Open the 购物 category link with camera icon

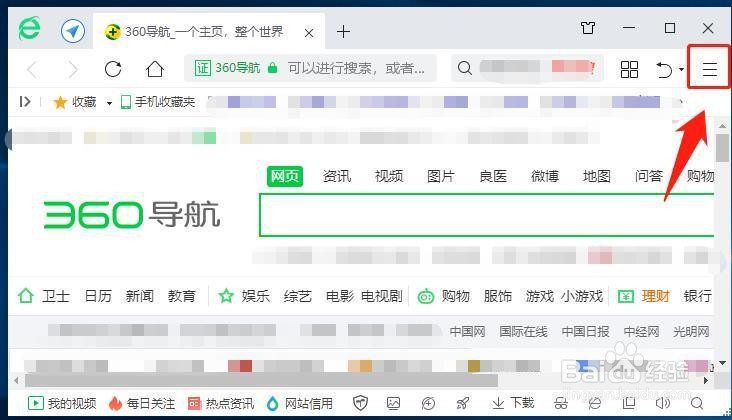click(456, 296)
